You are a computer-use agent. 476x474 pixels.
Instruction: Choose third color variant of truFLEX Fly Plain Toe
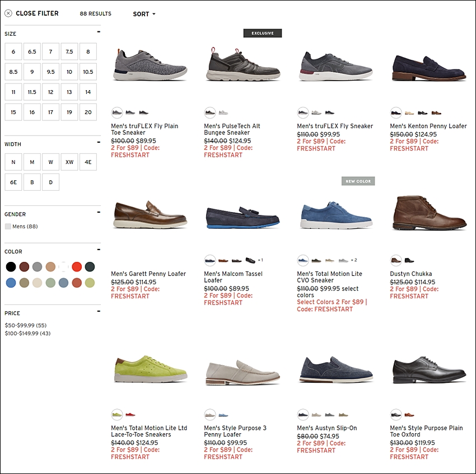coord(143,113)
